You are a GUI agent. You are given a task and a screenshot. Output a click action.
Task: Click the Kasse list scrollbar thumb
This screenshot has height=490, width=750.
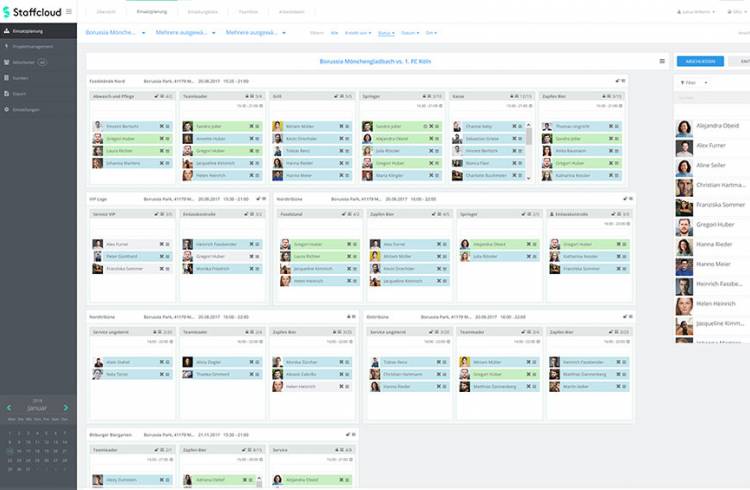pos(529,136)
